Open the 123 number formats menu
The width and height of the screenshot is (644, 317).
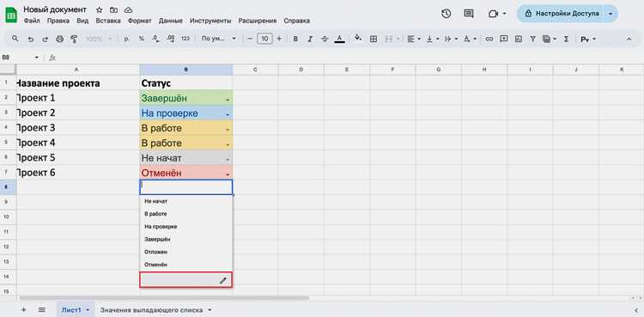[x=185, y=39]
